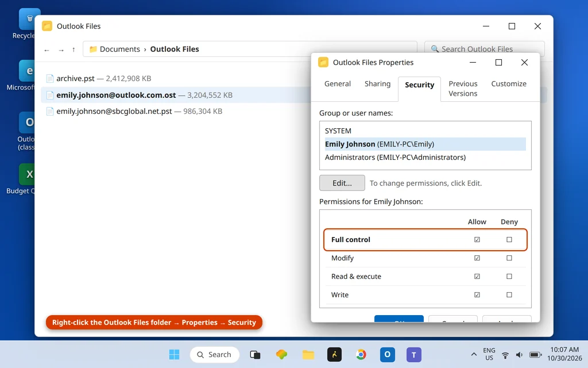Open the Wi-Fi network tray icon

[x=505, y=355]
